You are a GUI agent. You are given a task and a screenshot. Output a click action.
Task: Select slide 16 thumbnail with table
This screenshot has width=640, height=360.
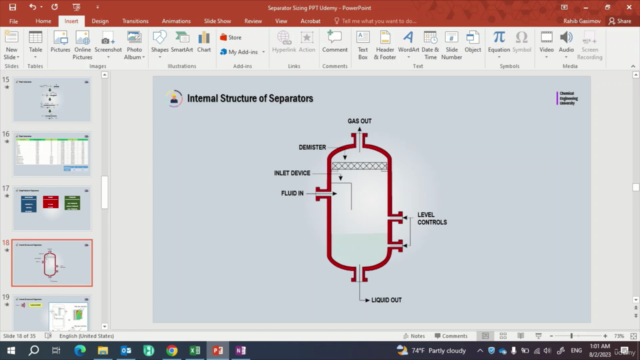click(52, 154)
